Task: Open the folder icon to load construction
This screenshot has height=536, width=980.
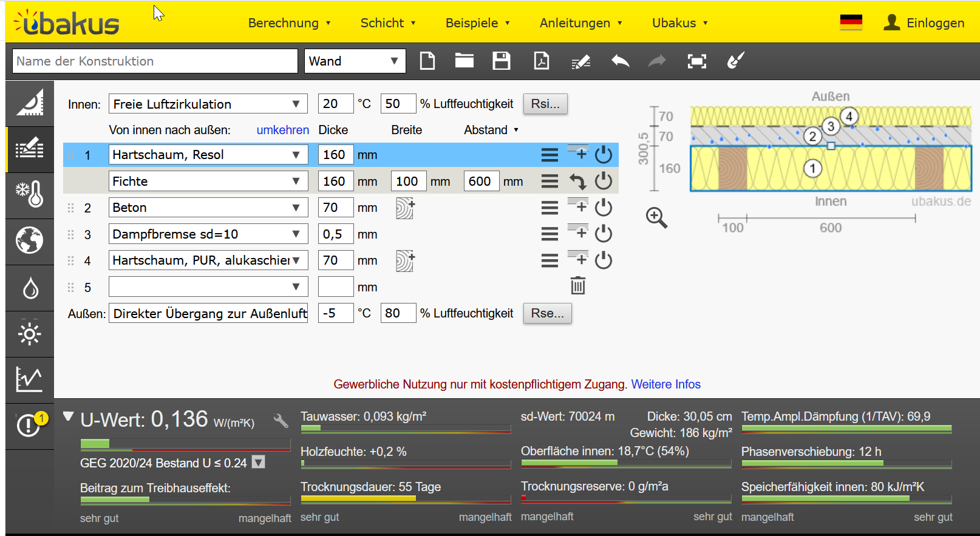Action: (x=464, y=61)
